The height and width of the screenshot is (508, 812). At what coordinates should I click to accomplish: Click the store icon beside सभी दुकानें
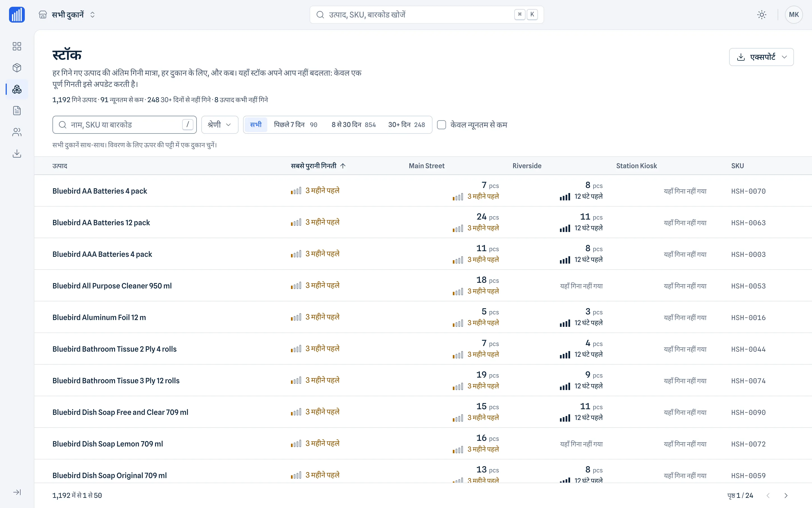click(x=43, y=15)
